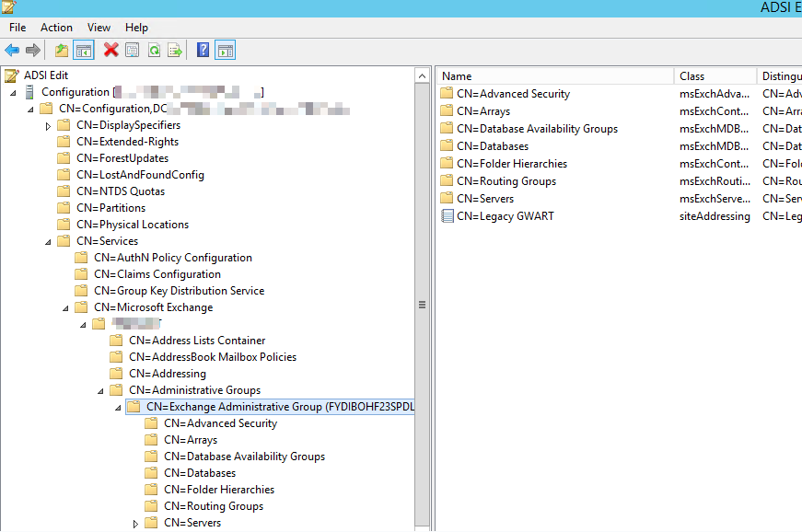Click the Refresh toolbar icon
802x532 pixels.
[154, 50]
